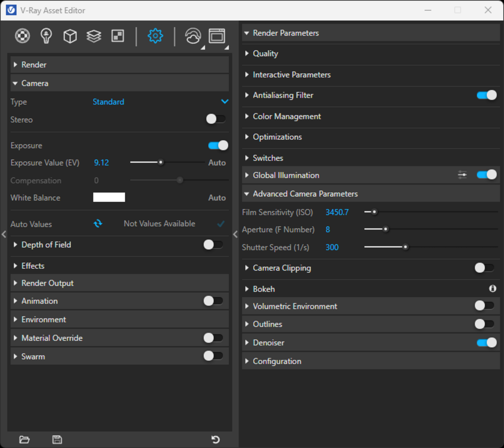Click the Aperture value 8 field
The width and height of the screenshot is (504, 448).
pos(328,229)
